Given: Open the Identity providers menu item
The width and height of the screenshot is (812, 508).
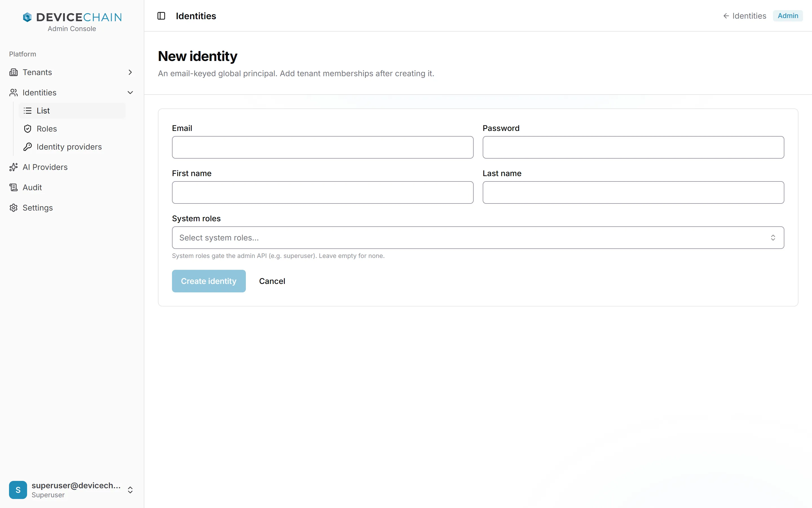Looking at the screenshot, I should coord(72,147).
